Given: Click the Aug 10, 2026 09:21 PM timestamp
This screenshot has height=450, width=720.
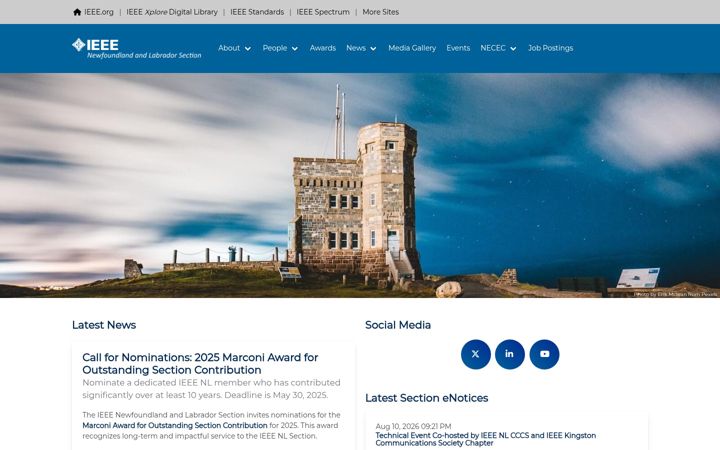Looking at the screenshot, I should pyautogui.click(x=413, y=427).
